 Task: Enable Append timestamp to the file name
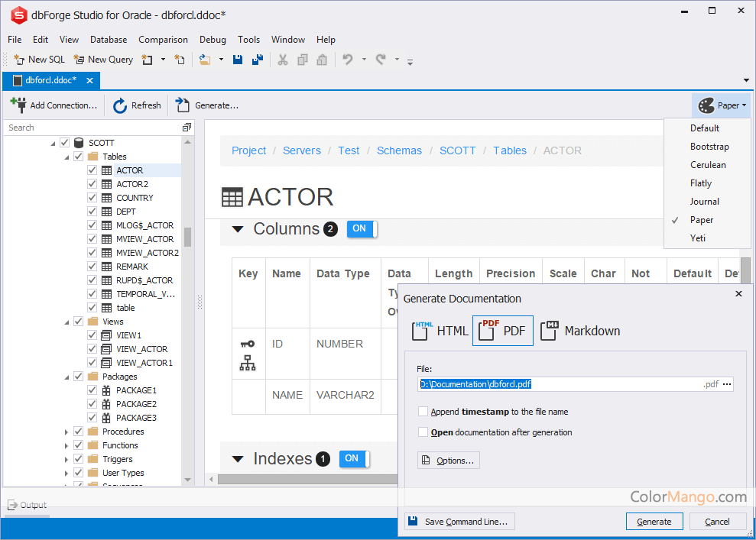pos(423,412)
